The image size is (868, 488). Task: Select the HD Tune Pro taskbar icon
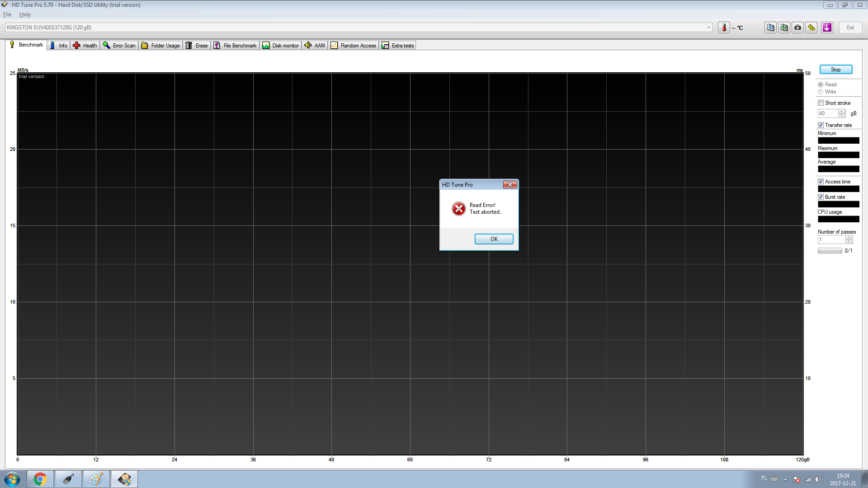coord(124,479)
